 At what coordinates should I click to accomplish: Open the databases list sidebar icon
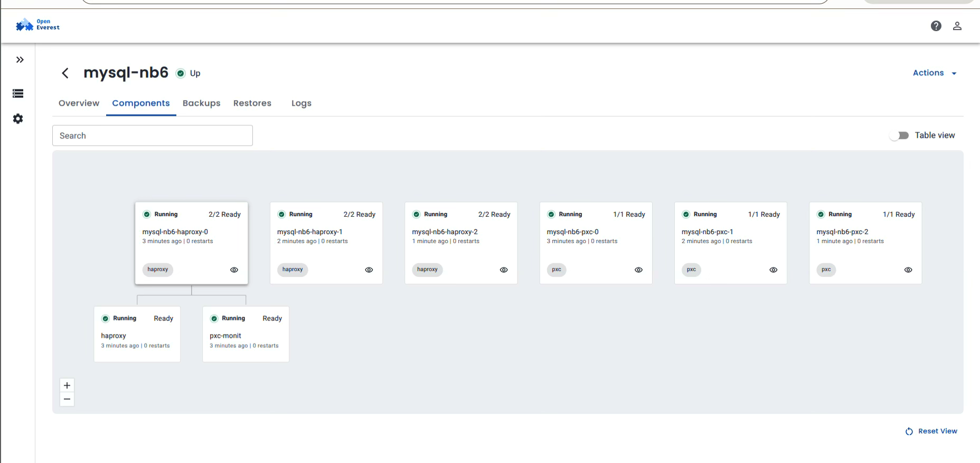[18, 94]
